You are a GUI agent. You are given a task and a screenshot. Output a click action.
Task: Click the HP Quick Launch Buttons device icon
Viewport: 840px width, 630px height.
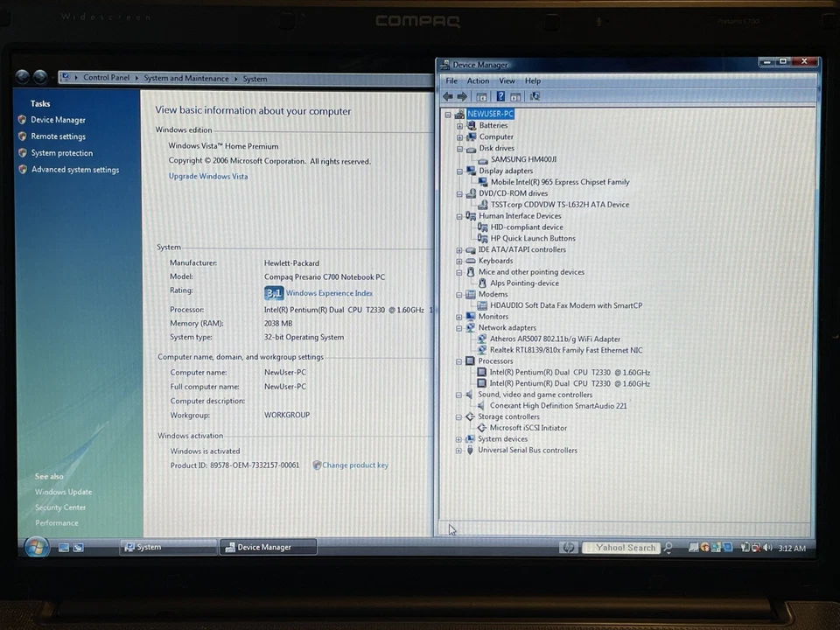click(x=483, y=238)
